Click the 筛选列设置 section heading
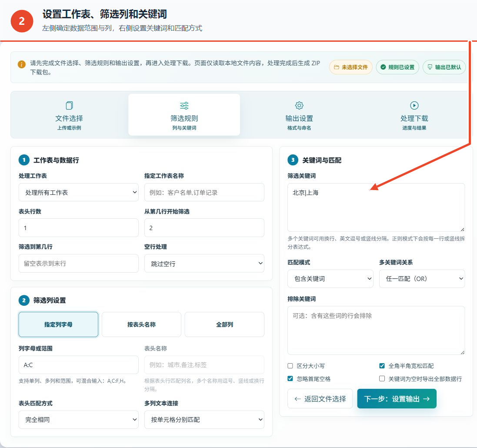This screenshot has height=448, width=477. tap(50, 301)
